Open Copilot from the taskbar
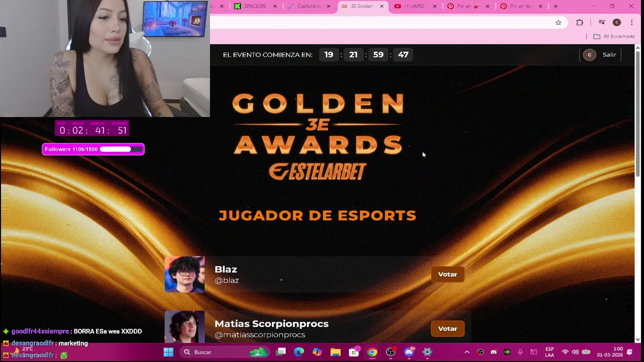This screenshot has height=362, width=644. click(x=317, y=352)
